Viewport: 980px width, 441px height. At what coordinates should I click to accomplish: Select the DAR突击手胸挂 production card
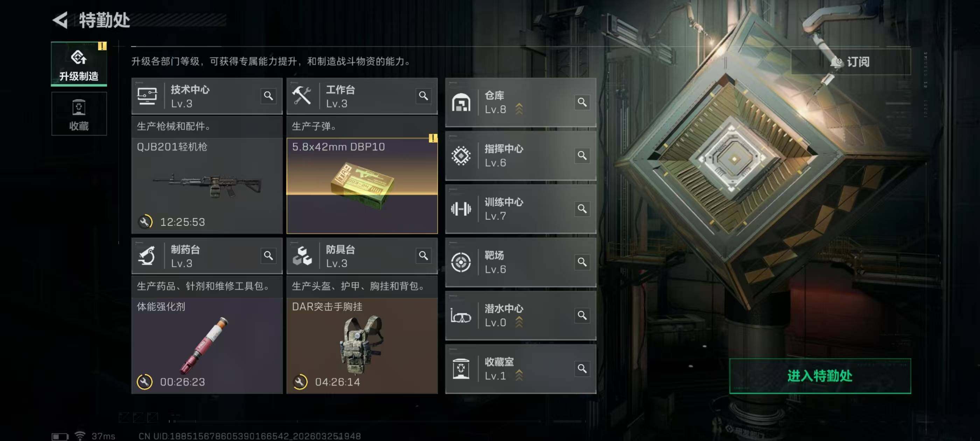362,345
